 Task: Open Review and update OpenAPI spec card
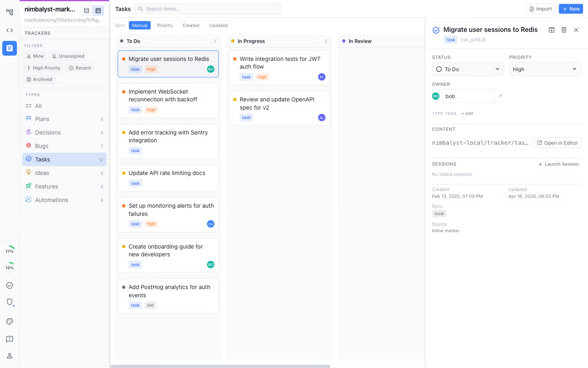tap(279, 108)
